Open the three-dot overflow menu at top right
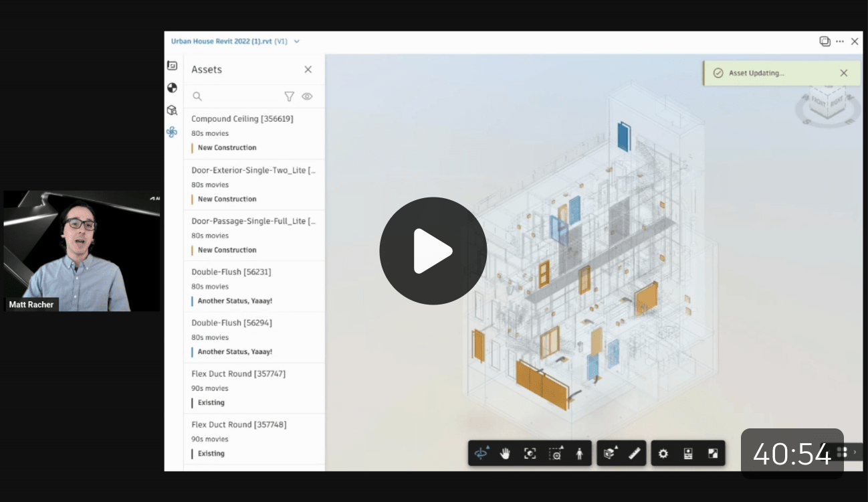Image resolution: width=868 pixels, height=502 pixels. click(x=840, y=41)
